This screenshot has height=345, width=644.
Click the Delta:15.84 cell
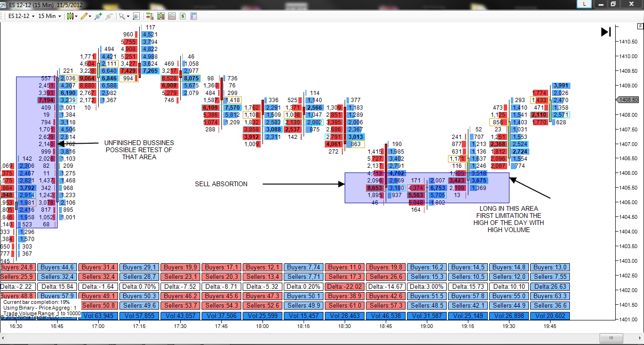56,286
